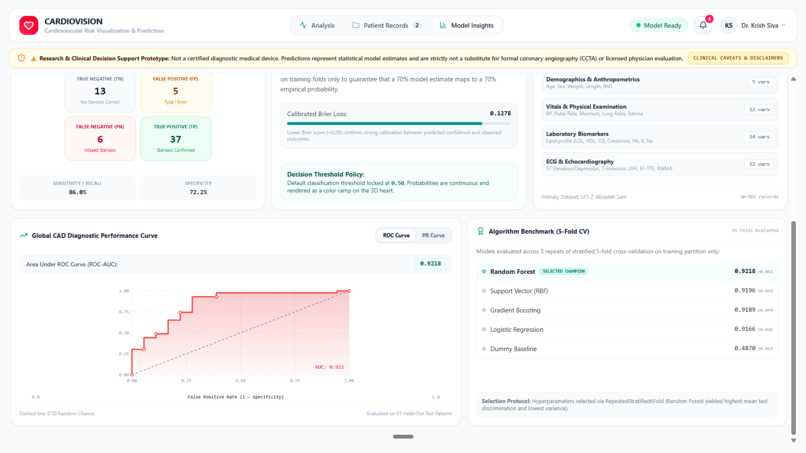
Task: Go to the Patient Records tab
Action: 386,25
